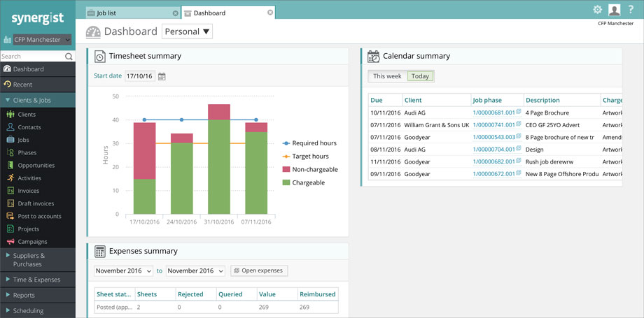Viewport: 644px width, 318px height.
Task: Collapse the Clients & Jobs menu
Action: (38, 100)
